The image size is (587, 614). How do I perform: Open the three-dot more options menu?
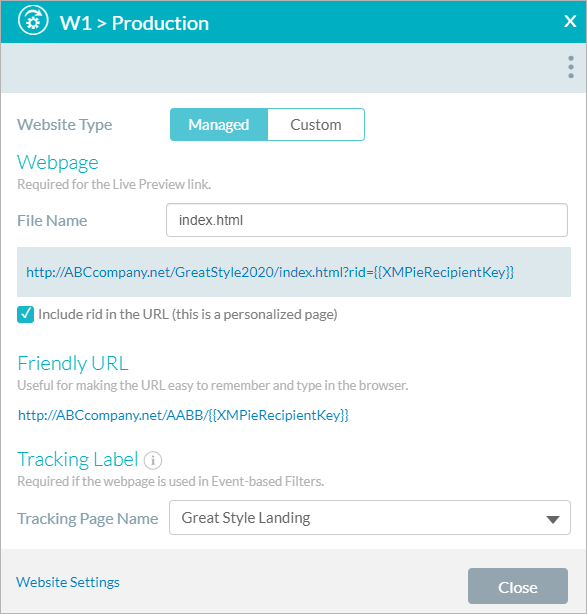571,67
